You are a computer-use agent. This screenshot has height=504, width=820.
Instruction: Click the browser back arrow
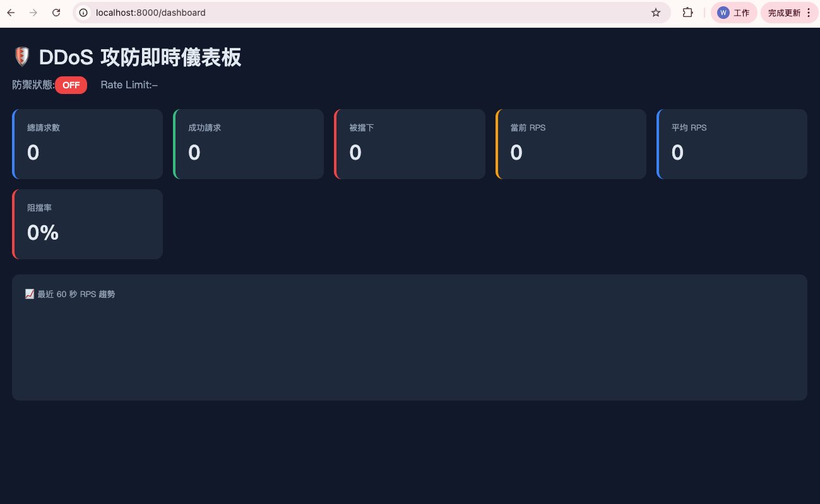11,13
